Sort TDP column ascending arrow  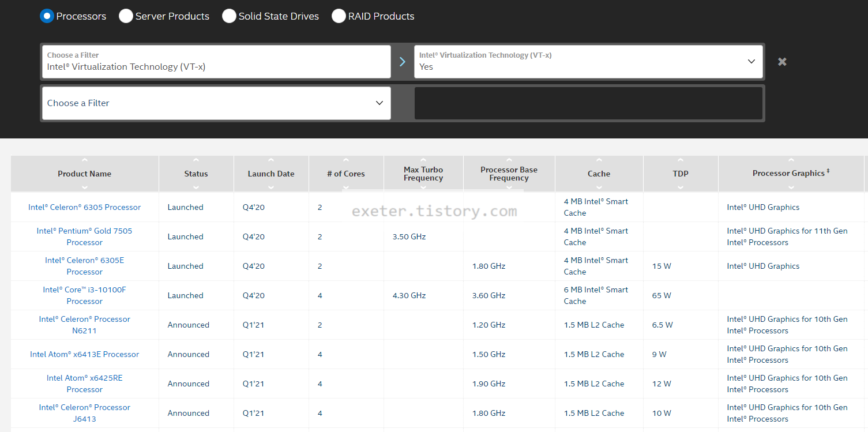[681, 160]
